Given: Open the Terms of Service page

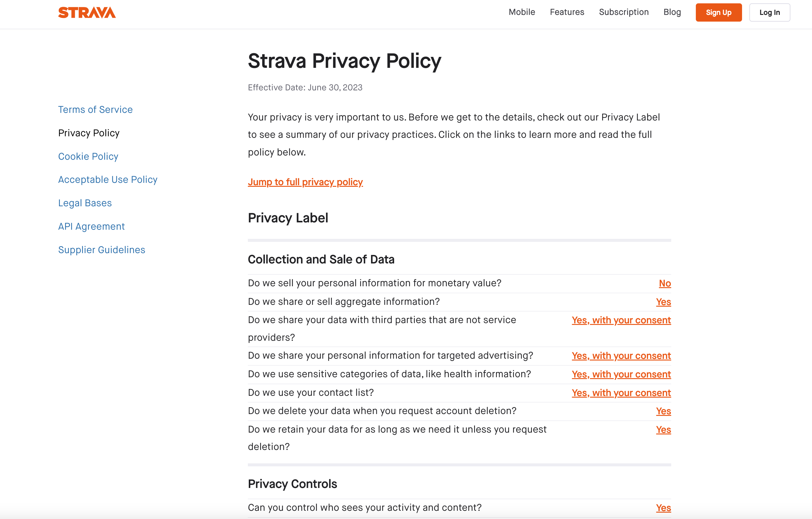Looking at the screenshot, I should click(x=95, y=109).
